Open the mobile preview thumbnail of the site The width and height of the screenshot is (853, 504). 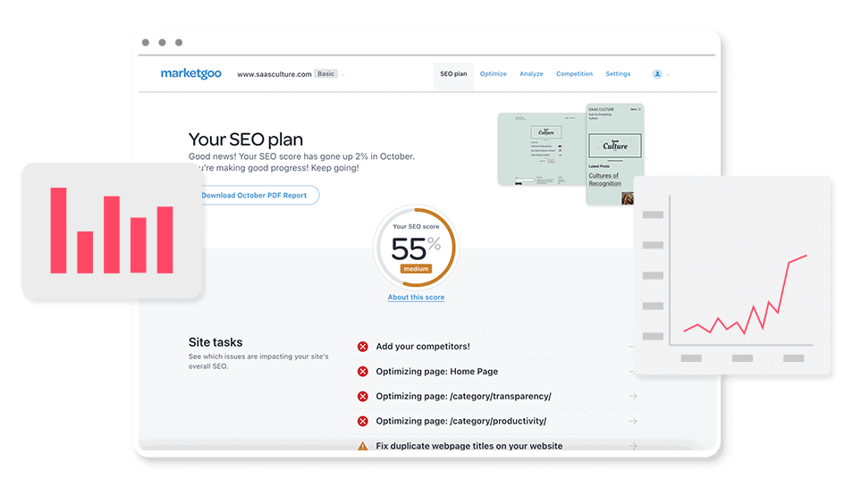[615, 154]
